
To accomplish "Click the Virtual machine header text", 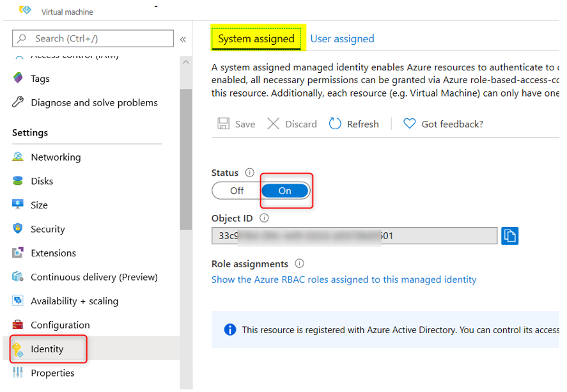I will tap(67, 12).
